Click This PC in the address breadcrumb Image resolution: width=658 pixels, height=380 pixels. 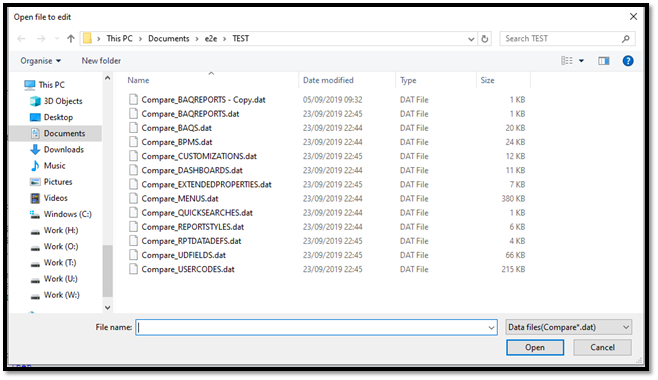pos(119,39)
